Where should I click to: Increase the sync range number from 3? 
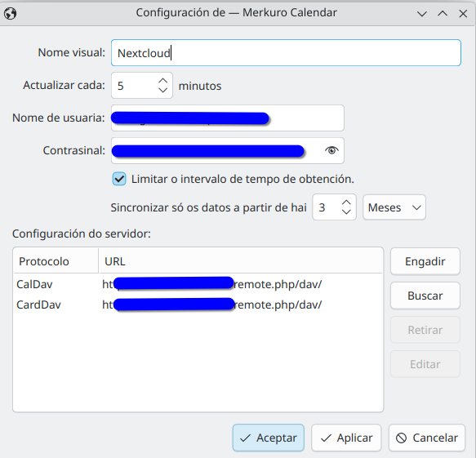(x=346, y=202)
